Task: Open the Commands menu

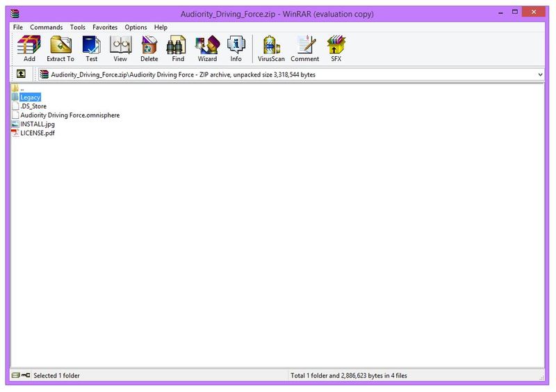Action: [x=46, y=27]
